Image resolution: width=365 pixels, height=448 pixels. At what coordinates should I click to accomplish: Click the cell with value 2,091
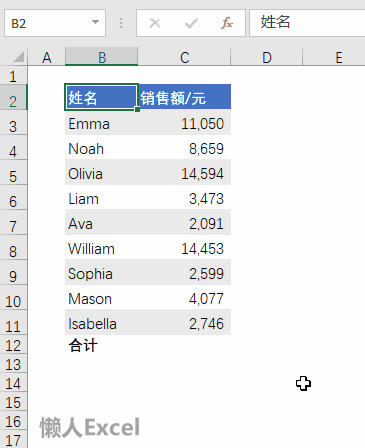184,222
